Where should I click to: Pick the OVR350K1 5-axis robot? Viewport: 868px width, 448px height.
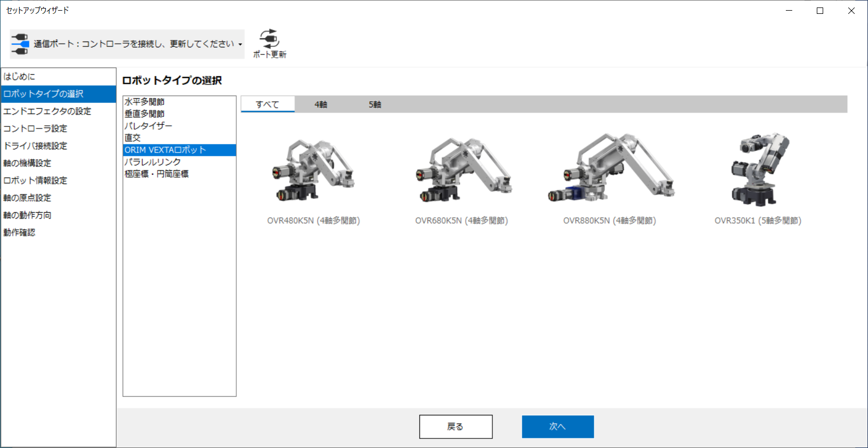click(x=758, y=170)
